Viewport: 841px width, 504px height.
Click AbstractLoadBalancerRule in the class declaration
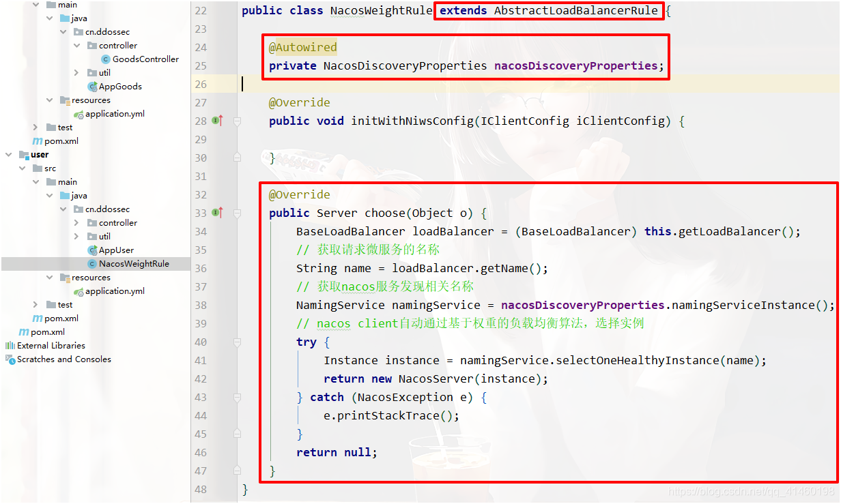pyautogui.click(x=576, y=10)
